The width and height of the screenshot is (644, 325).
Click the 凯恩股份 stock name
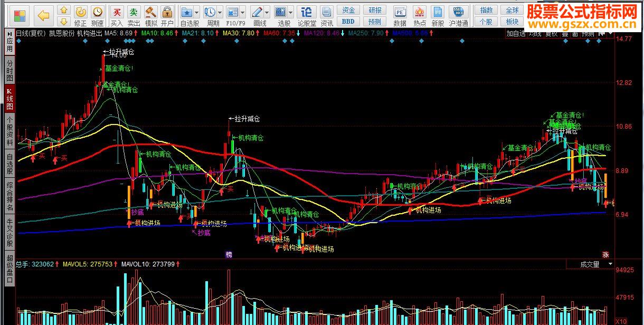[62, 33]
